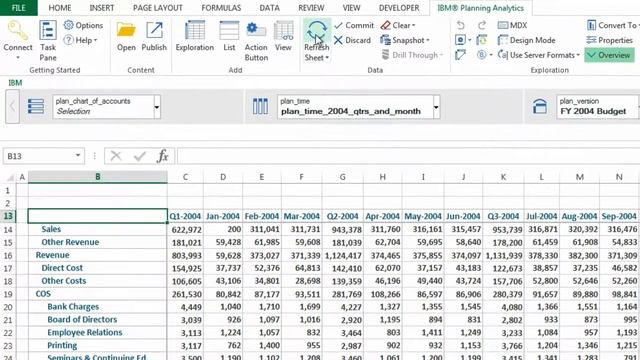The image size is (640, 360).
Task: Switch to the REVIEW tab
Action: point(311,8)
